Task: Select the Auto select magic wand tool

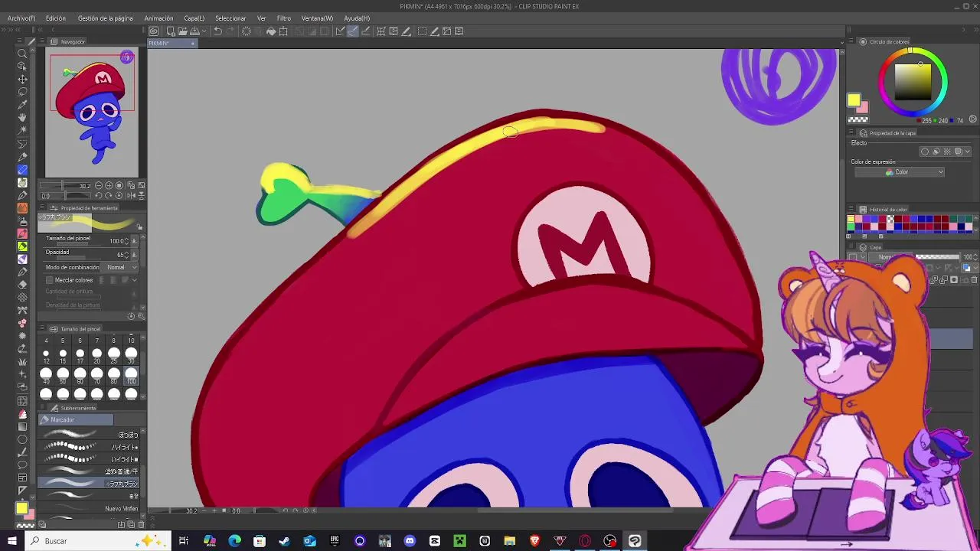Action: [x=22, y=130]
